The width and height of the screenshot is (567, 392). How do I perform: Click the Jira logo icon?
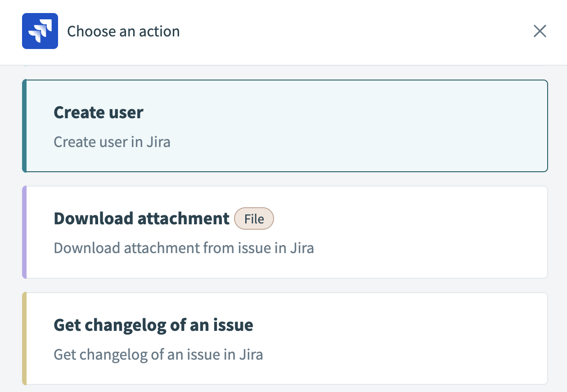click(40, 31)
